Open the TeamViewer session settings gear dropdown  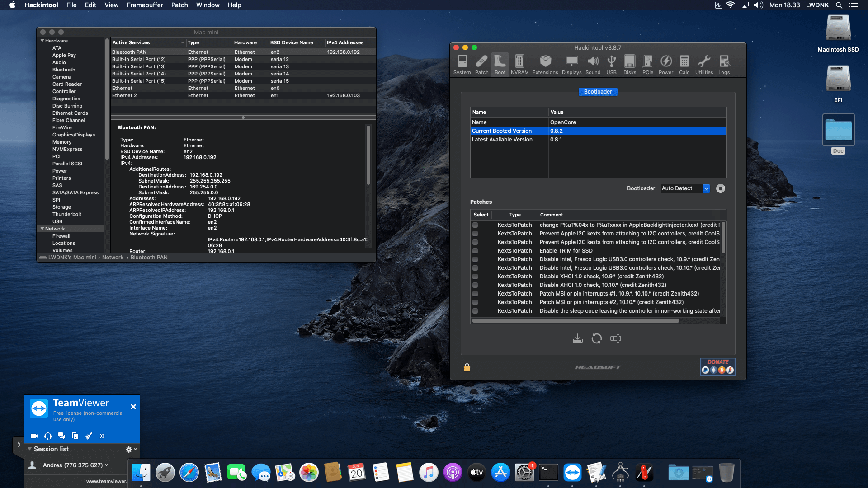(131, 449)
